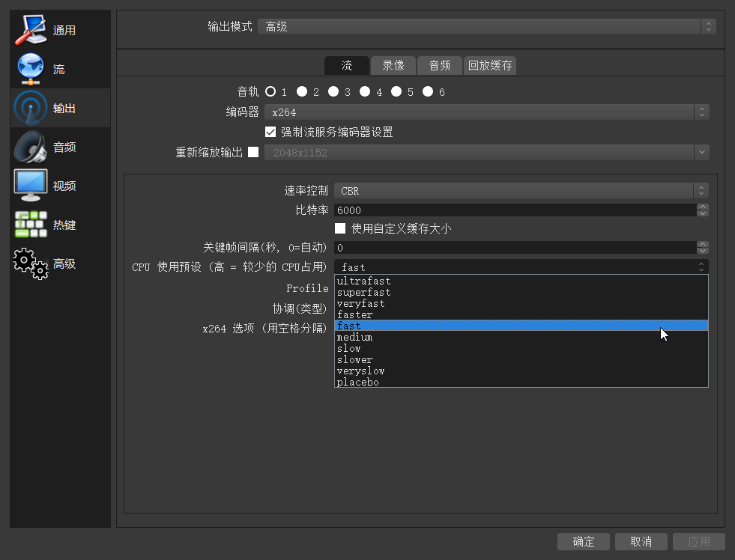Enable 使用自定义缓存大小 checkbox

pyautogui.click(x=340, y=228)
